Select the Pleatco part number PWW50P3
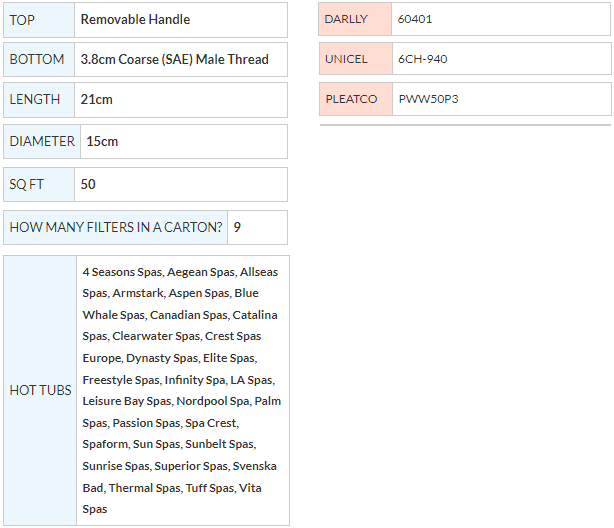614x528 pixels. coord(428,99)
